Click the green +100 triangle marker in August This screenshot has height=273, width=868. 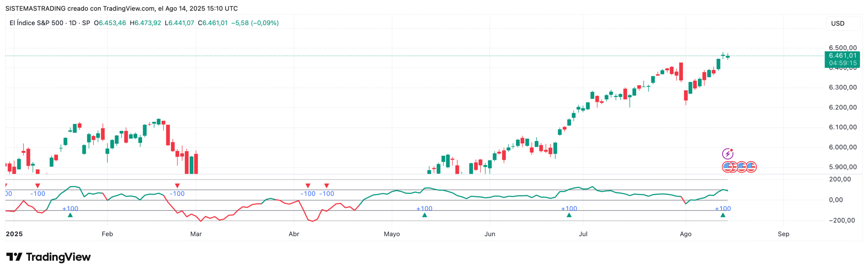tap(723, 215)
